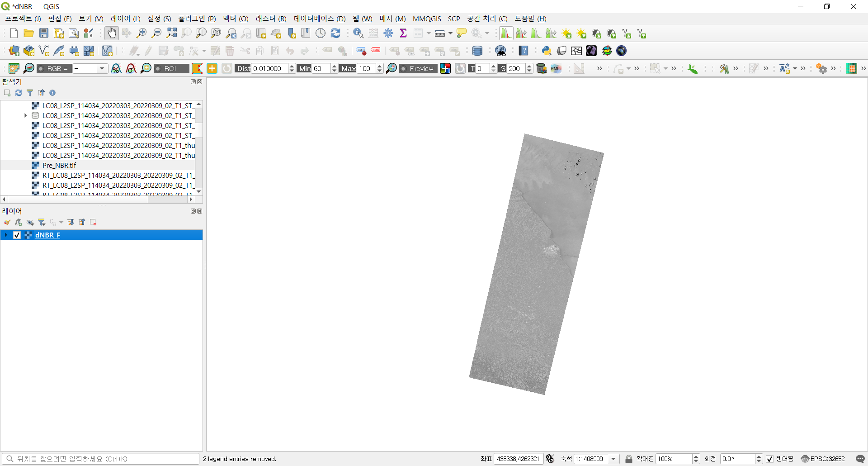Open DB Manager database icon
This screenshot has height=466, width=868.
(x=477, y=51)
